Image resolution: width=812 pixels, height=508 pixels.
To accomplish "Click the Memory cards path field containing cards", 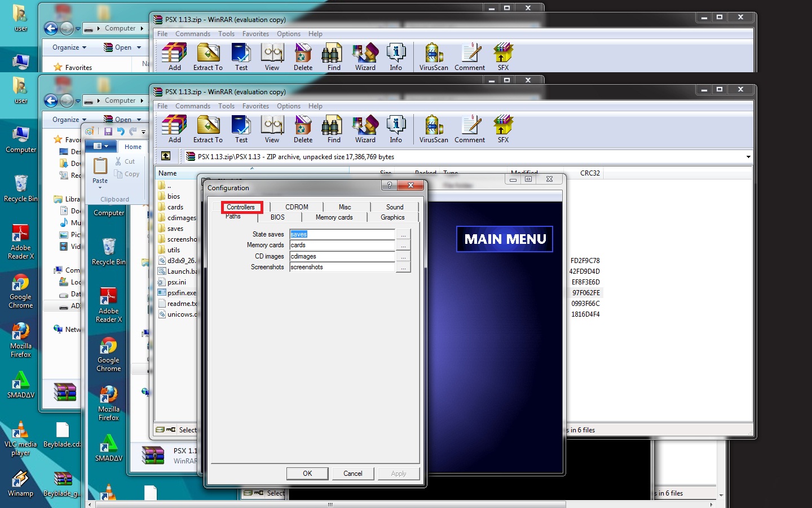I will [342, 245].
